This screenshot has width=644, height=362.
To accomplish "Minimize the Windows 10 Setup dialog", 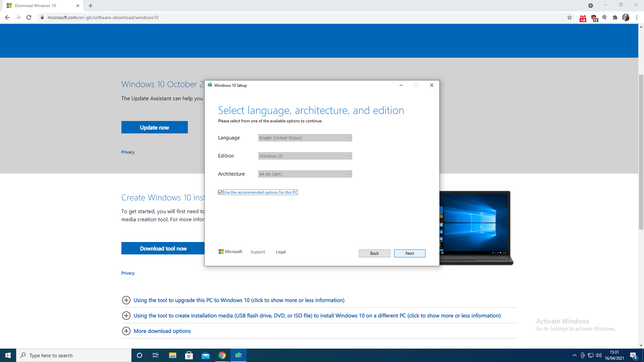I will coord(401,85).
